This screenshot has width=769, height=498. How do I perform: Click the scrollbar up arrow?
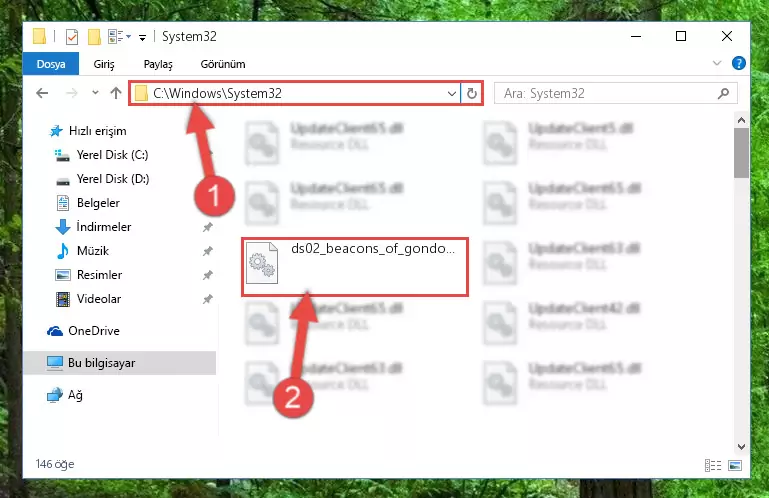coord(741,120)
